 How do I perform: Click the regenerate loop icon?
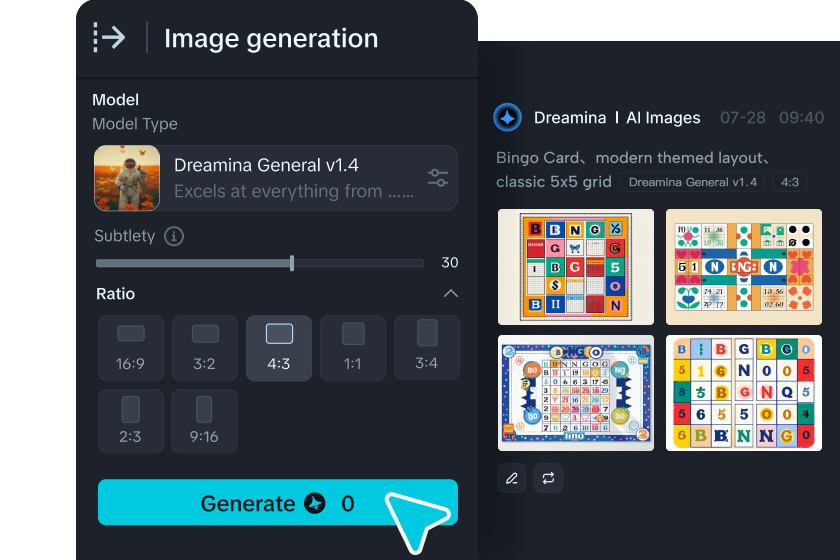coord(548,478)
